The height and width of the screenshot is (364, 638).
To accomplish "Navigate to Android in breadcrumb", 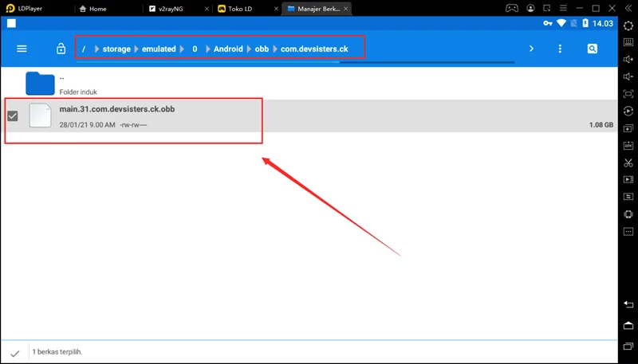I will pos(228,49).
